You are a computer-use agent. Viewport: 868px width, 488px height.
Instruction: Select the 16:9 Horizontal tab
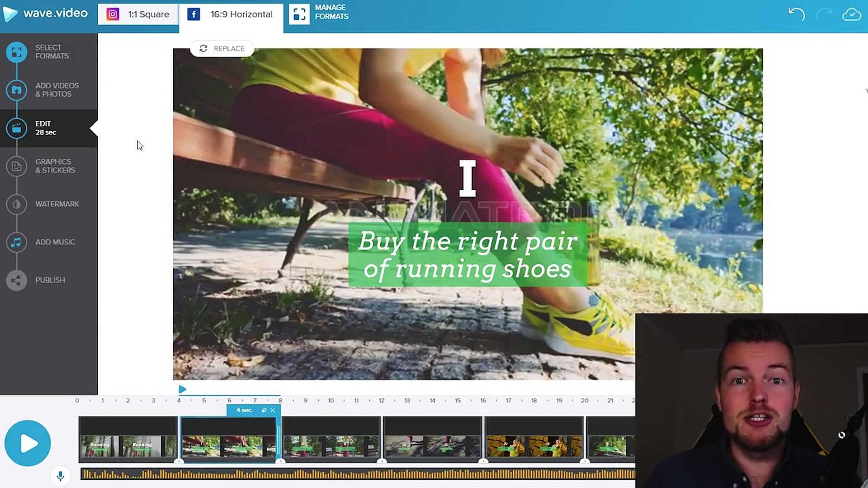pos(231,14)
